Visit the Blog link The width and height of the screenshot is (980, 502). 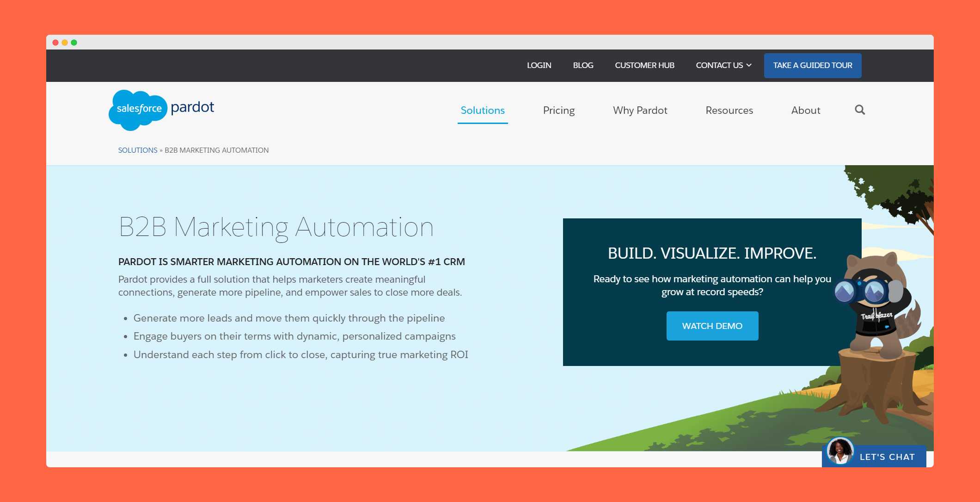click(x=583, y=65)
